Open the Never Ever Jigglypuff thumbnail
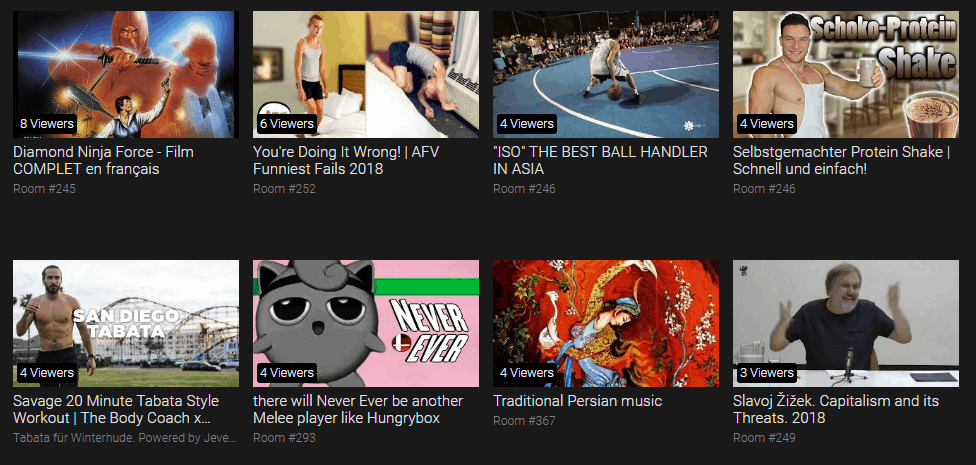The height and width of the screenshot is (465, 976). (366, 323)
